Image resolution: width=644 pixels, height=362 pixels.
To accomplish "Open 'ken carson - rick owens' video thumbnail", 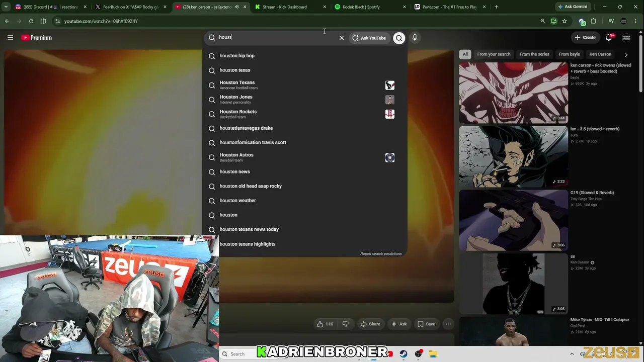I will pos(513,93).
